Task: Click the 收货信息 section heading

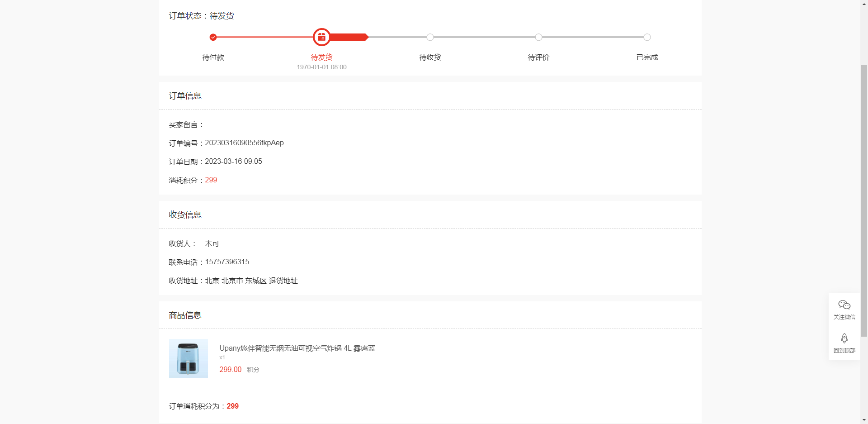Action: click(x=185, y=215)
